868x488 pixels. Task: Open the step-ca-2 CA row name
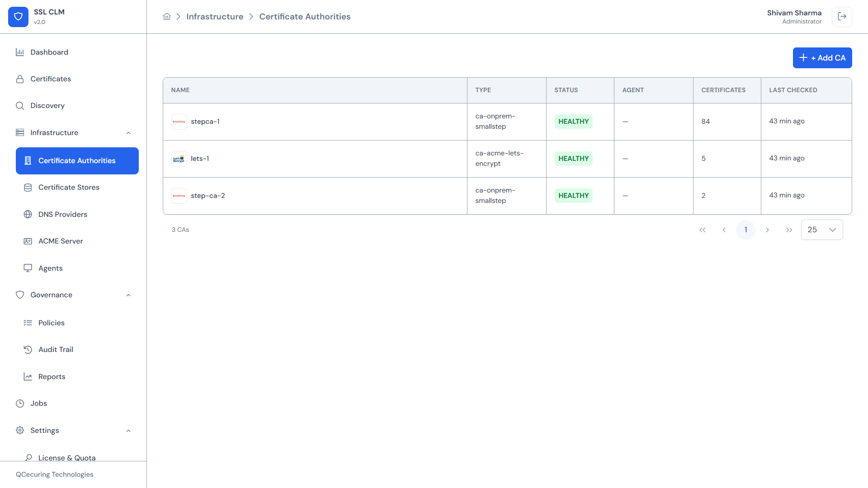(x=208, y=196)
